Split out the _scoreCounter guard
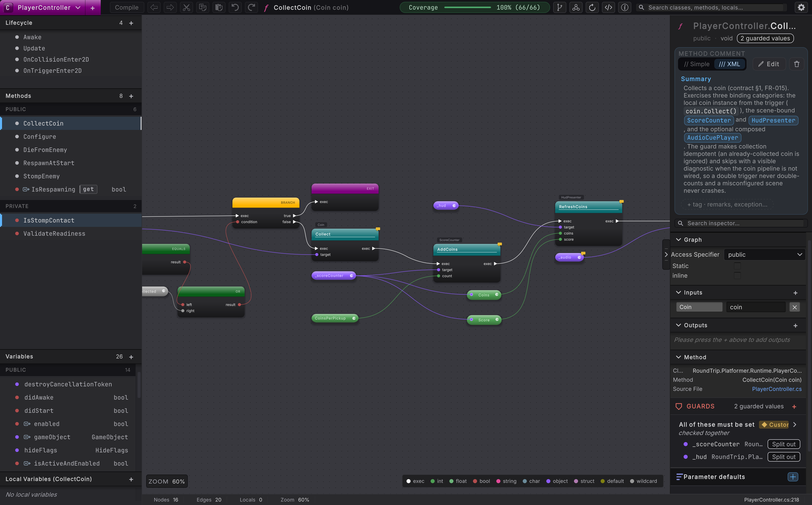 tap(784, 444)
